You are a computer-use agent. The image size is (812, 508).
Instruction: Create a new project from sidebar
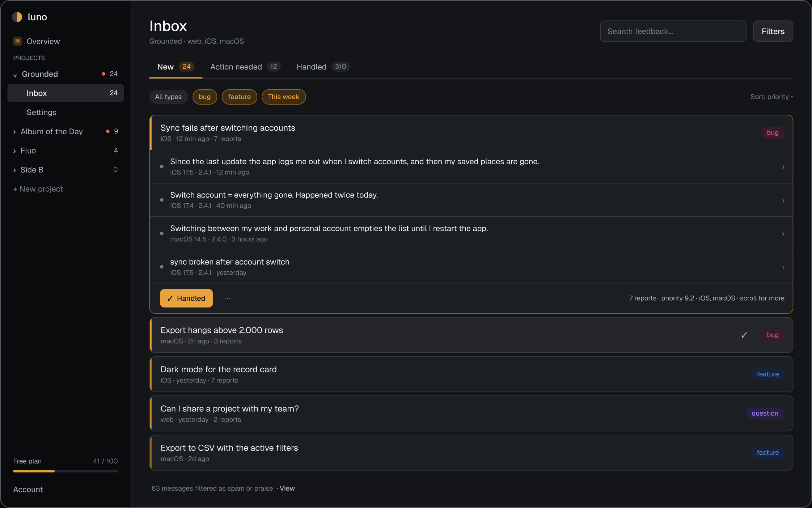(x=38, y=189)
